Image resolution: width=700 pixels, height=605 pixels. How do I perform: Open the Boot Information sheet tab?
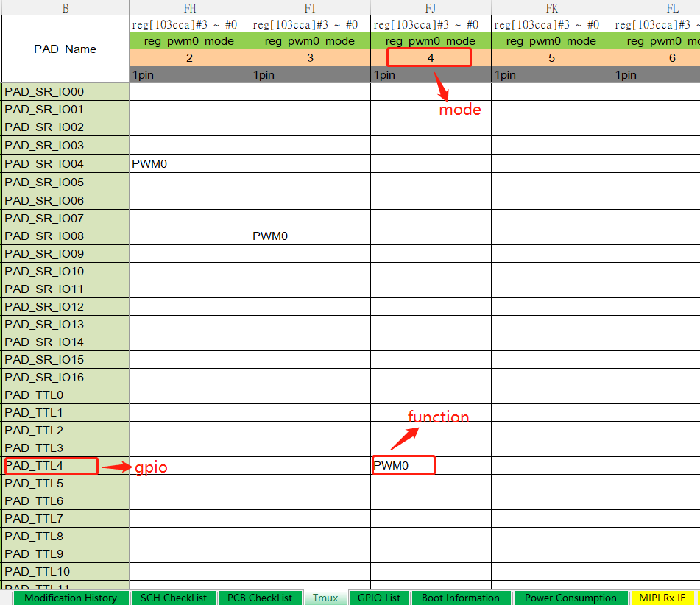(461, 598)
